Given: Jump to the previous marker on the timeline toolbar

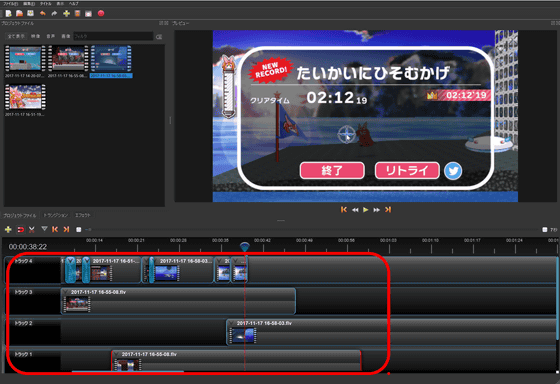Looking at the screenshot, I should [x=55, y=229].
